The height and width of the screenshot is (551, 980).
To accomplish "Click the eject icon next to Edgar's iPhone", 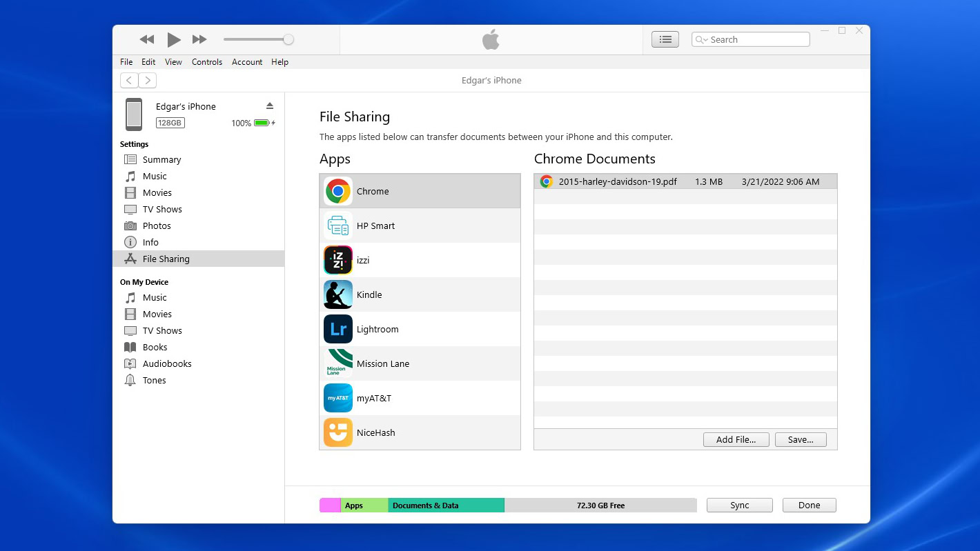I will (270, 106).
